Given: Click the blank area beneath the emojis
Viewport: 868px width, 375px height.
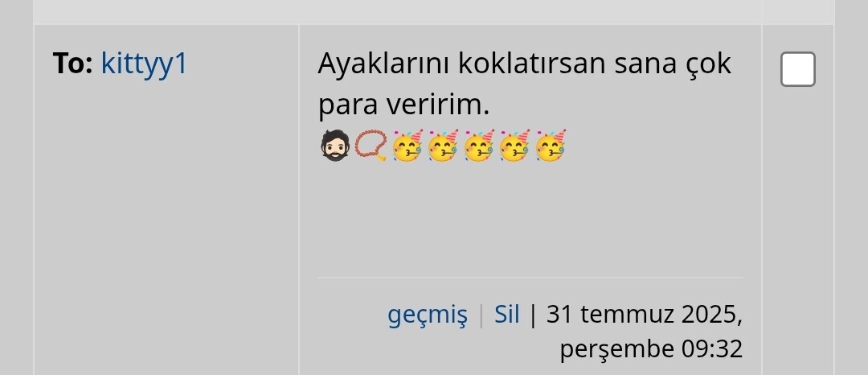Looking at the screenshot, I should coord(530,219).
